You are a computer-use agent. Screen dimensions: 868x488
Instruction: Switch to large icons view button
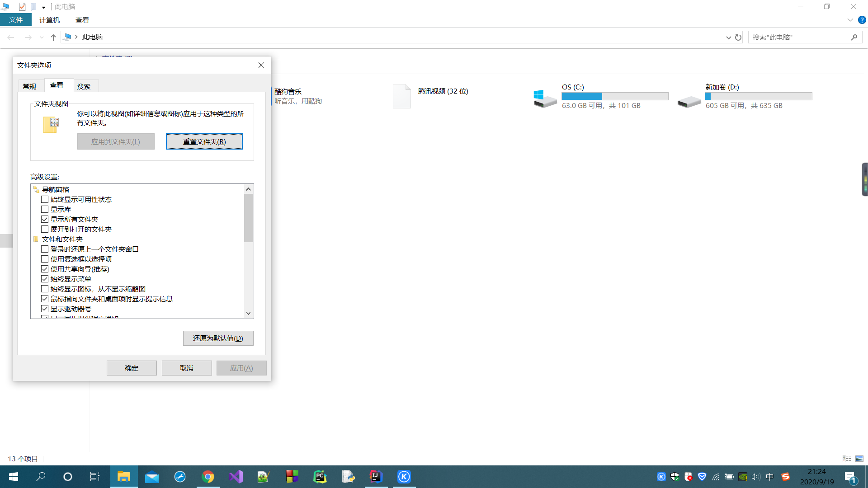pyautogui.click(x=859, y=459)
